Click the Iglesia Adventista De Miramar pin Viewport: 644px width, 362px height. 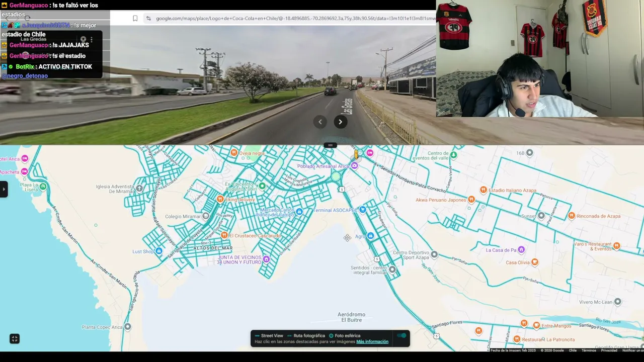pyautogui.click(x=139, y=189)
